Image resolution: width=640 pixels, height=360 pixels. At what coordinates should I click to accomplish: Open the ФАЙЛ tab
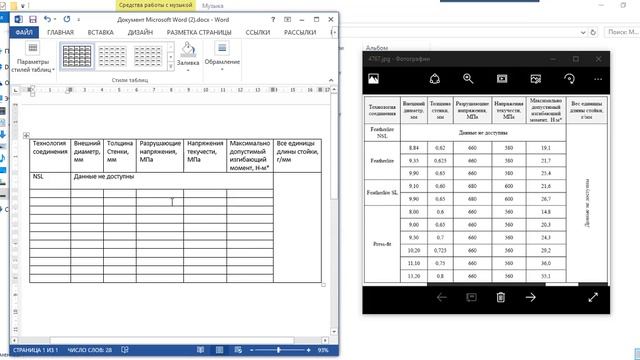click(x=24, y=32)
